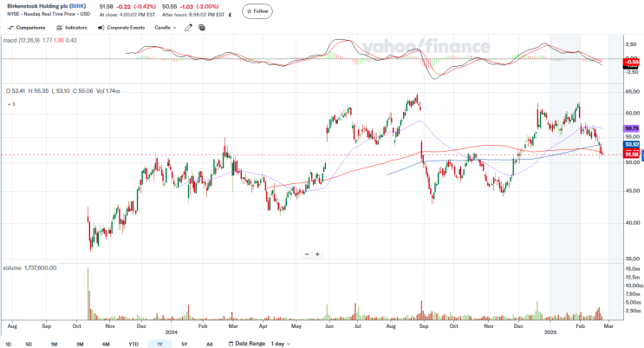Click the 2024 year label on time axis

point(172,332)
